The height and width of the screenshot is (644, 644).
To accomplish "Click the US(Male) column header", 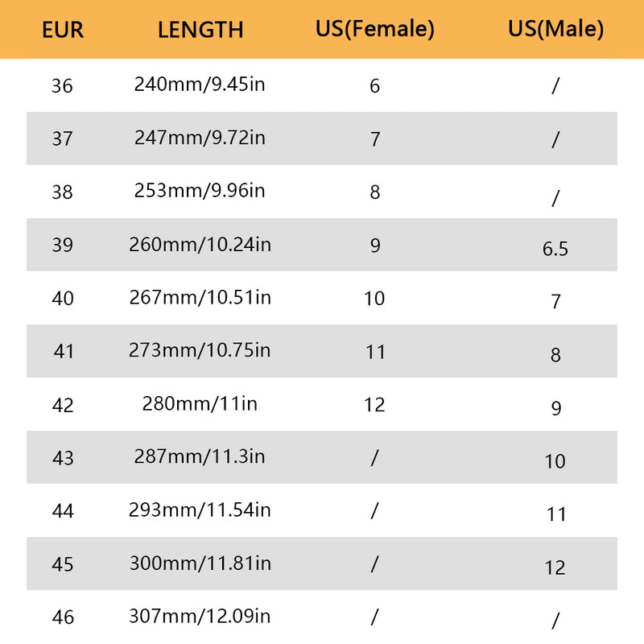I will pyautogui.click(x=555, y=30).
